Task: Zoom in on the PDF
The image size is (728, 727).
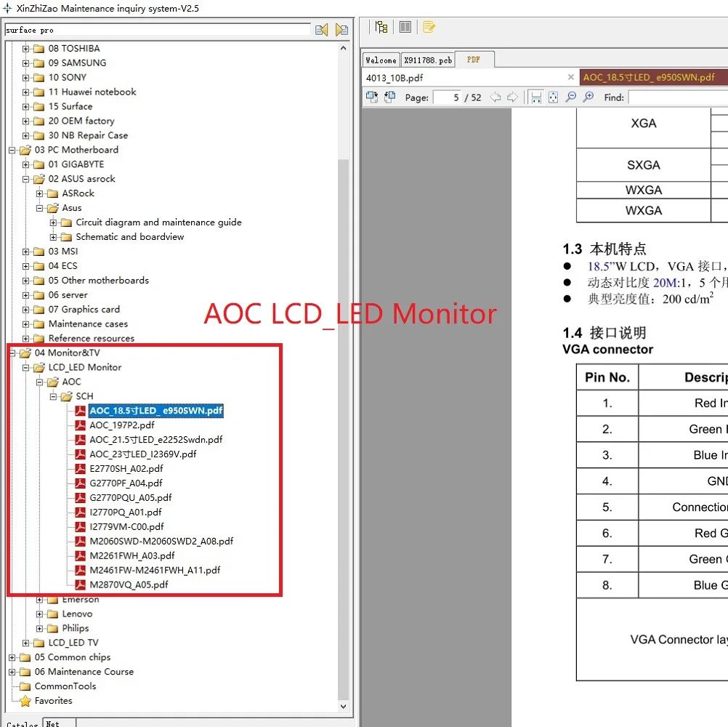Action: coord(589,97)
